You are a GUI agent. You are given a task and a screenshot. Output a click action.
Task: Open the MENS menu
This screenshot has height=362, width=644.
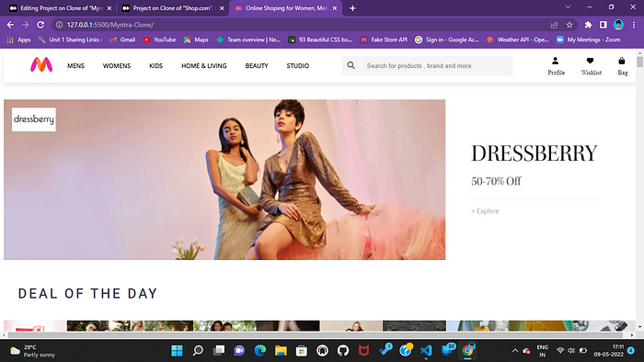click(75, 65)
